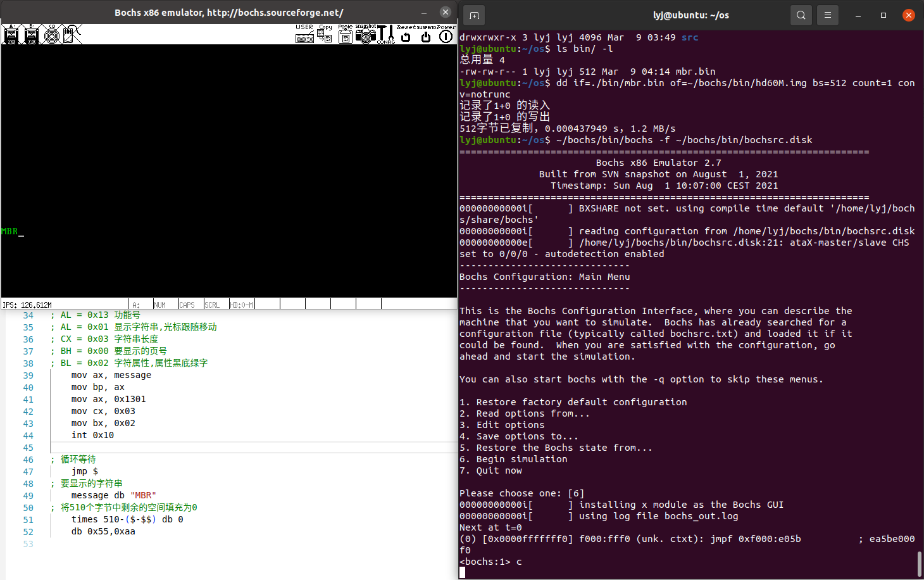Open a new terminal tab with the plus icon
This screenshot has height=580, width=924.
[474, 15]
